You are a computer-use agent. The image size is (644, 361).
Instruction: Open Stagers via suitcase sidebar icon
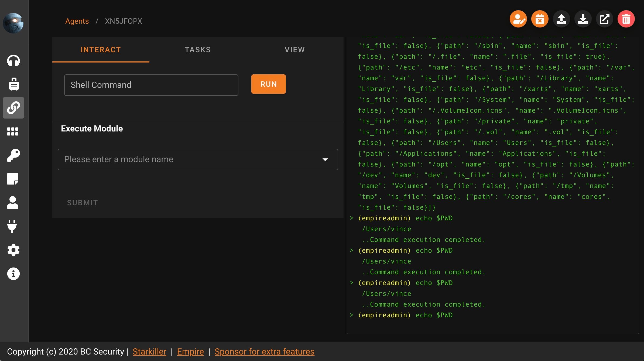(13, 84)
